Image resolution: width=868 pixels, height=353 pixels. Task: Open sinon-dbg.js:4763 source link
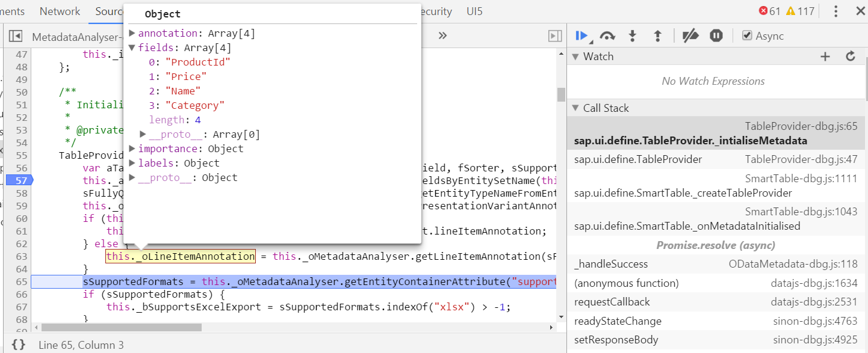(x=815, y=321)
